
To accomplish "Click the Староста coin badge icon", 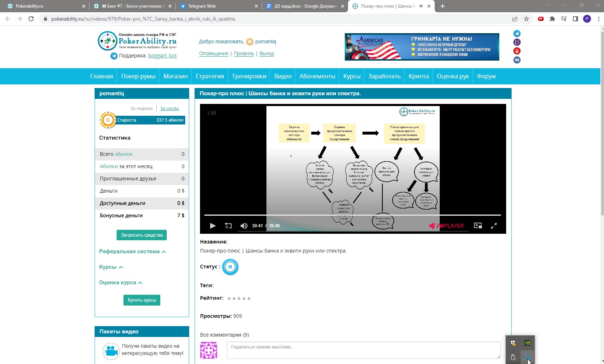I will 108,120.
